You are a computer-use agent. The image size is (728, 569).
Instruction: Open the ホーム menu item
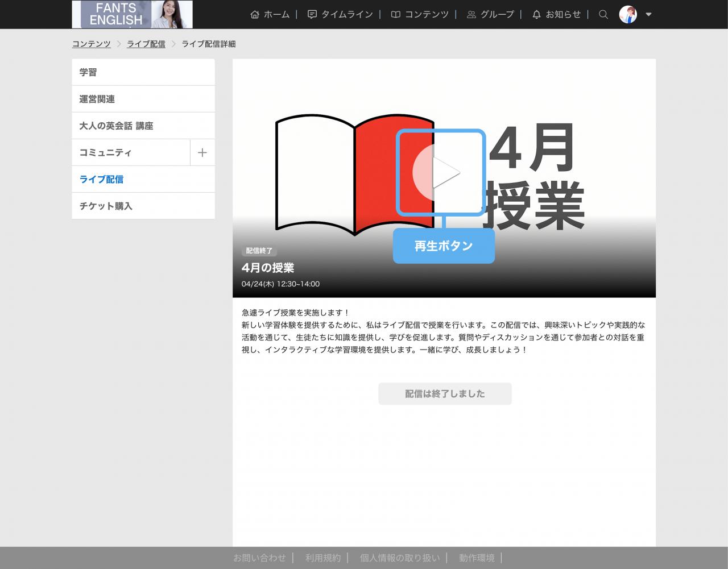coord(270,14)
